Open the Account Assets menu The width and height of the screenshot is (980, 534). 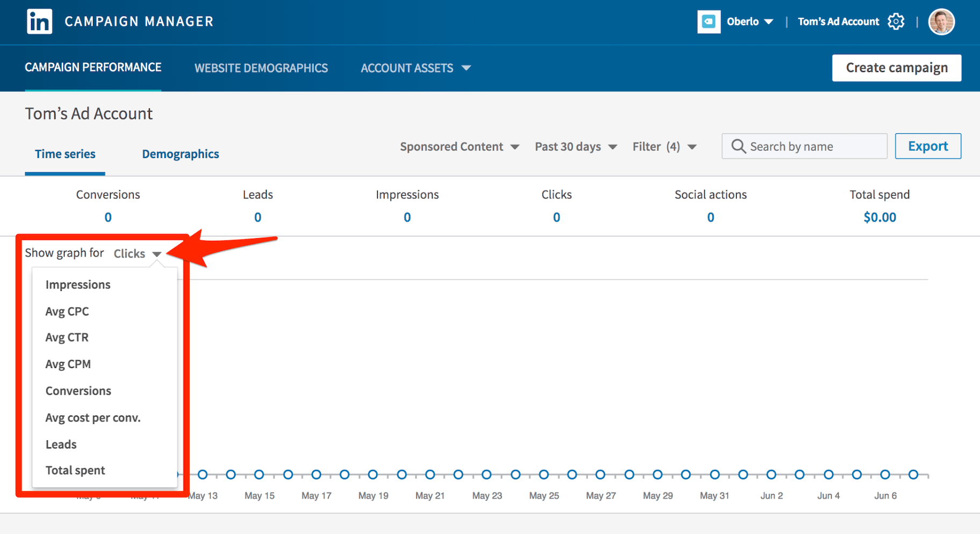415,68
